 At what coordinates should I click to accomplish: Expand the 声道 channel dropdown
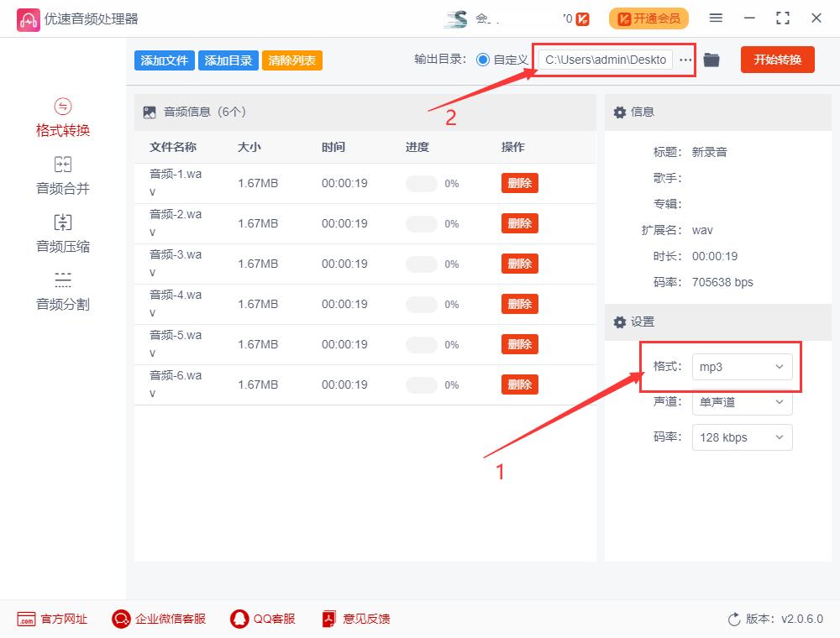[x=742, y=402]
